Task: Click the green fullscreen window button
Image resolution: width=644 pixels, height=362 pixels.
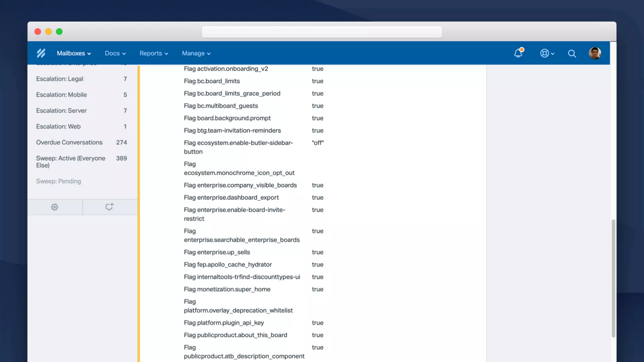Action: pyautogui.click(x=59, y=32)
